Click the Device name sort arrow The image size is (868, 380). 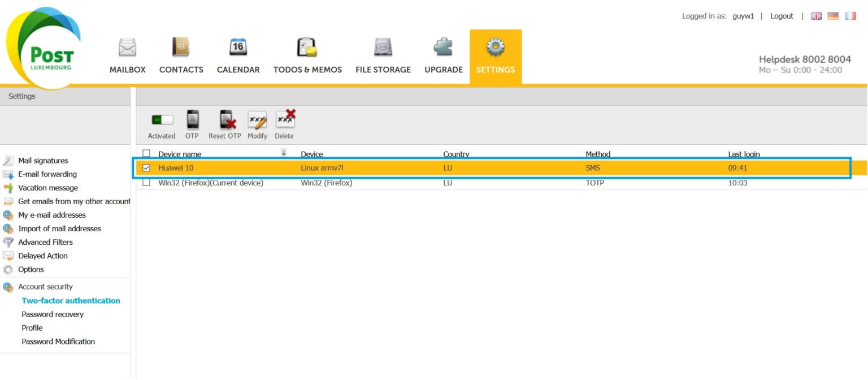coord(284,153)
